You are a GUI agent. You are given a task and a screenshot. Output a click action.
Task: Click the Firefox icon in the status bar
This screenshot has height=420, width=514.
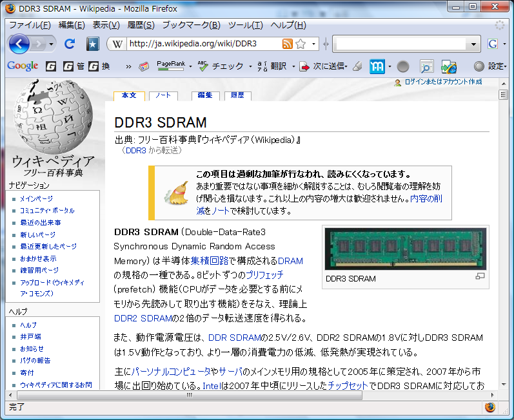coord(490,407)
